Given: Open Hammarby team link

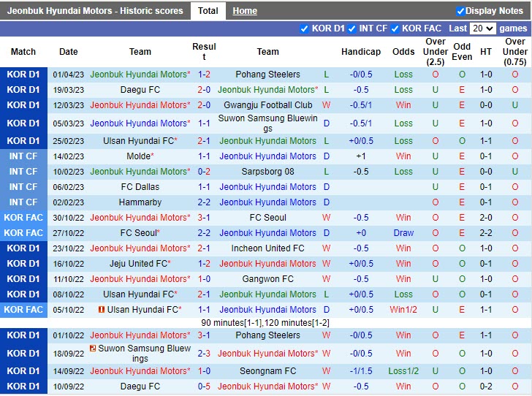Looking at the screenshot, I should [140, 202].
